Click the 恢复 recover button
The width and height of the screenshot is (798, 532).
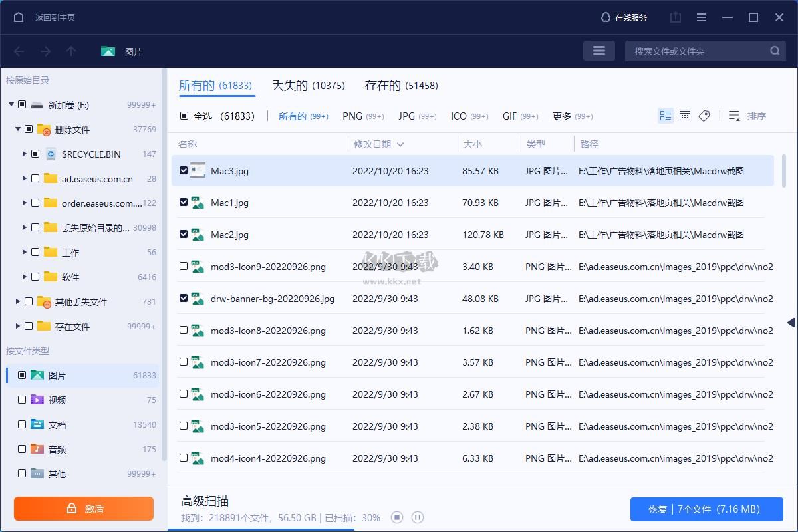click(707, 509)
